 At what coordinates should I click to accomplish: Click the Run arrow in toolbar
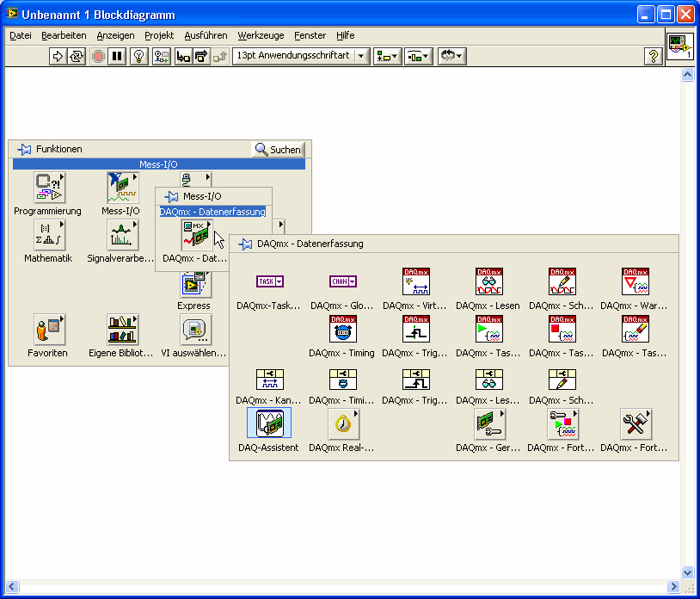click(58, 56)
